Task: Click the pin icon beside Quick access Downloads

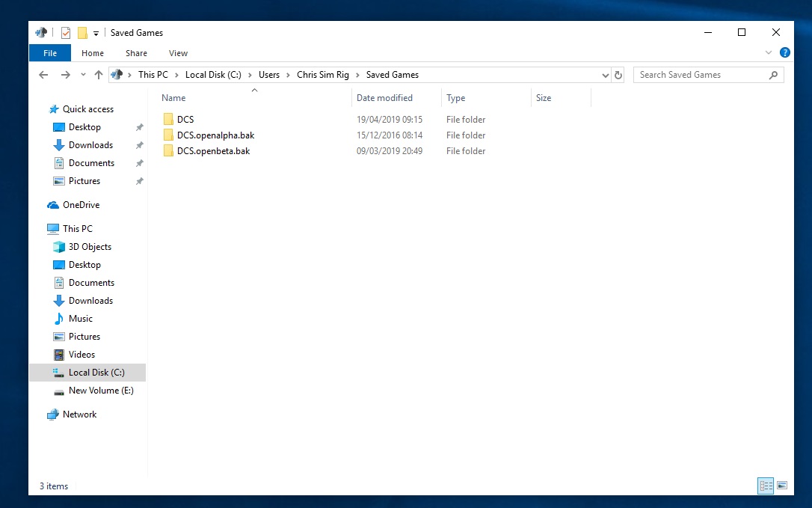Action: (139, 146)
